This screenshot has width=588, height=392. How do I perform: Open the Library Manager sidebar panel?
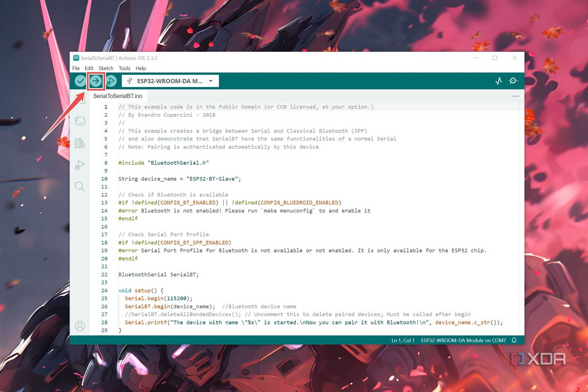coord(80,143)
